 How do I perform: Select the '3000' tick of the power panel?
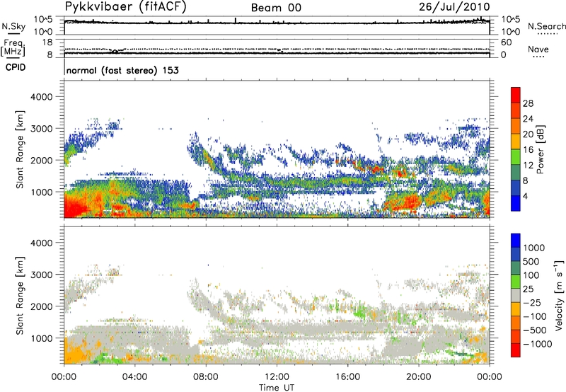(x=42, y=129)
